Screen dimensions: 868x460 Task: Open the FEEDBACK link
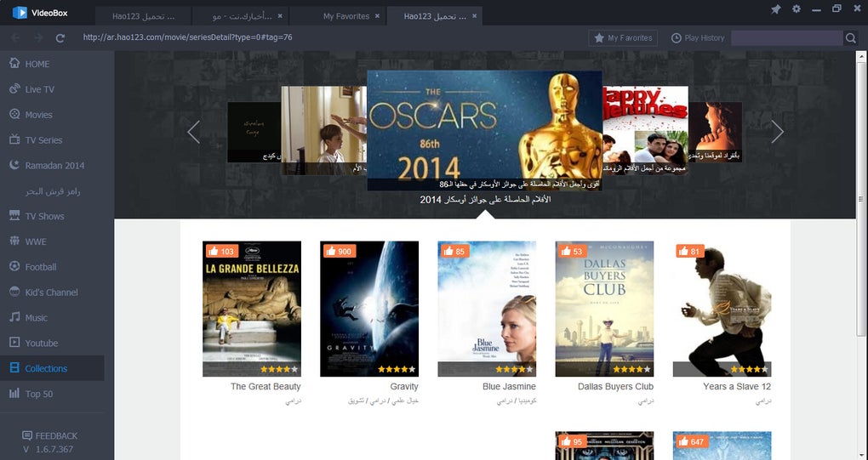pos(50,435)
